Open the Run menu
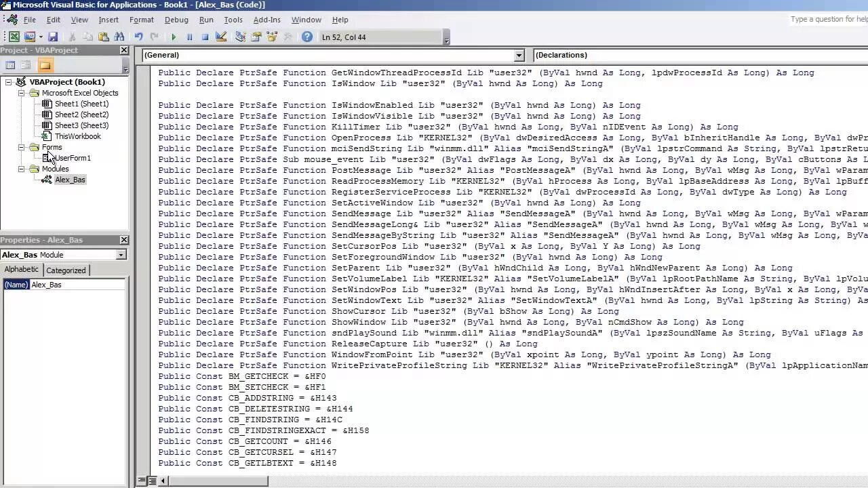The image size is (868, 488). [x=206, y=20]
